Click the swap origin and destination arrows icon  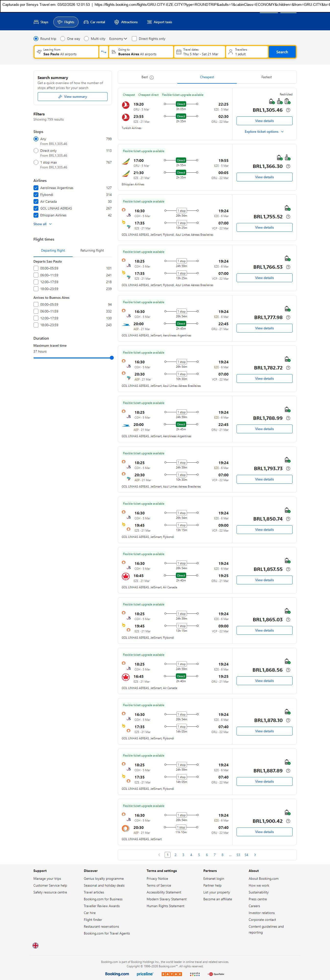(103, 52)
